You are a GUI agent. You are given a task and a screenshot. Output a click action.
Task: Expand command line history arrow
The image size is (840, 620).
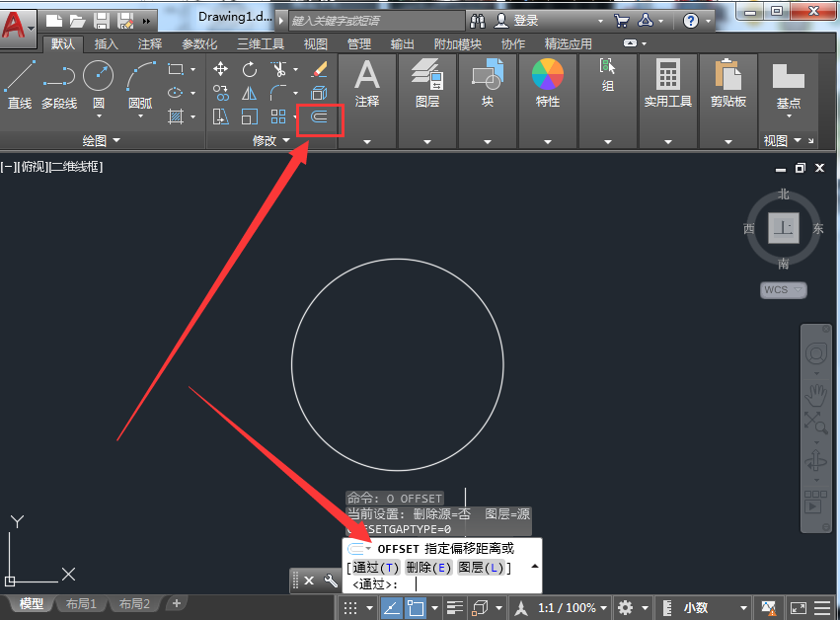pyautogui.click(x=534, y=566)
